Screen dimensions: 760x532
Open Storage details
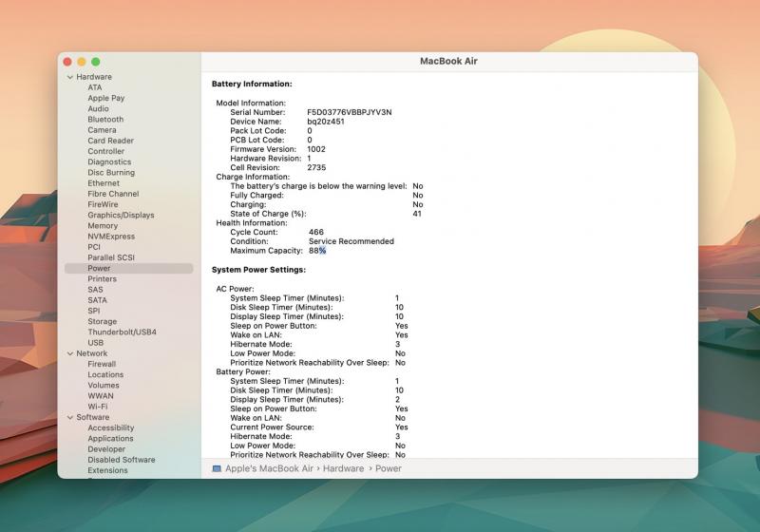[103, 322]
